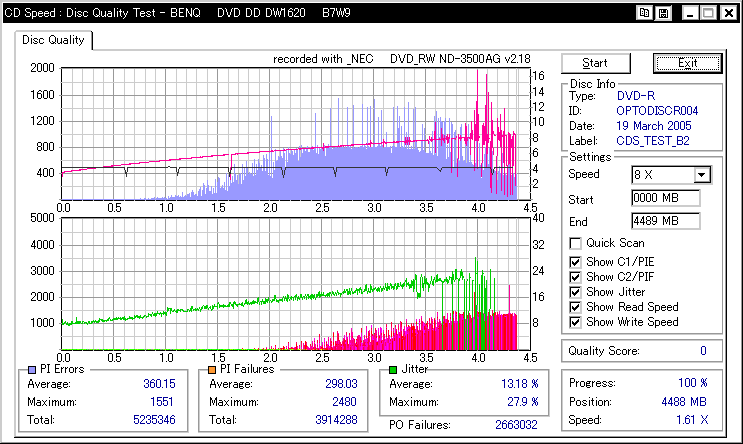
Task: Uncheck Show C1/PIE option
Action: click(x=575, y=262)
